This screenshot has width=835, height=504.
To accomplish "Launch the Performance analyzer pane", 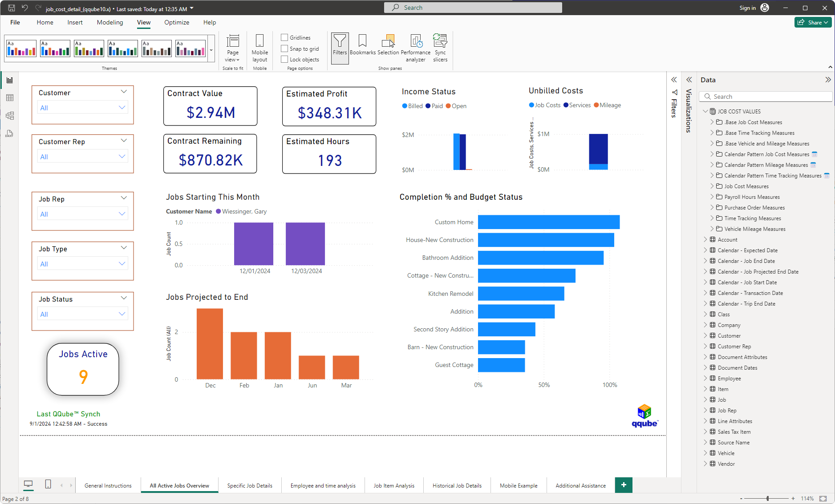I will [415, 47].
